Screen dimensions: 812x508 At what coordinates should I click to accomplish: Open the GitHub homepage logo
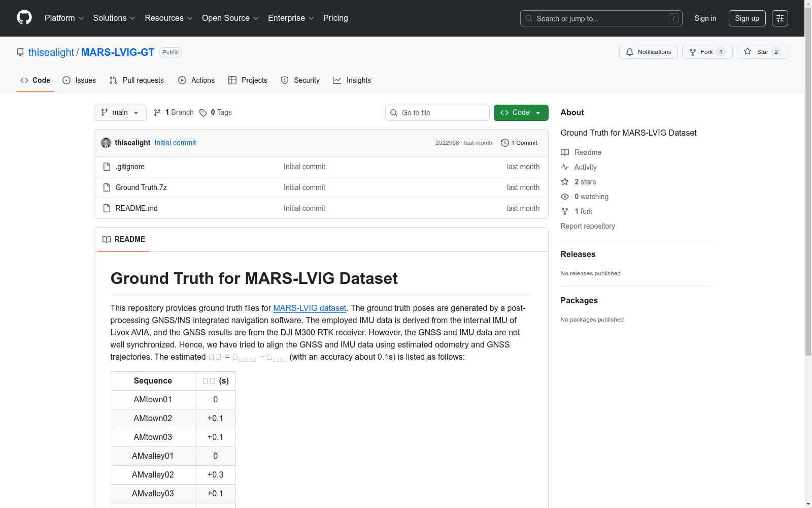coord(24,18)
